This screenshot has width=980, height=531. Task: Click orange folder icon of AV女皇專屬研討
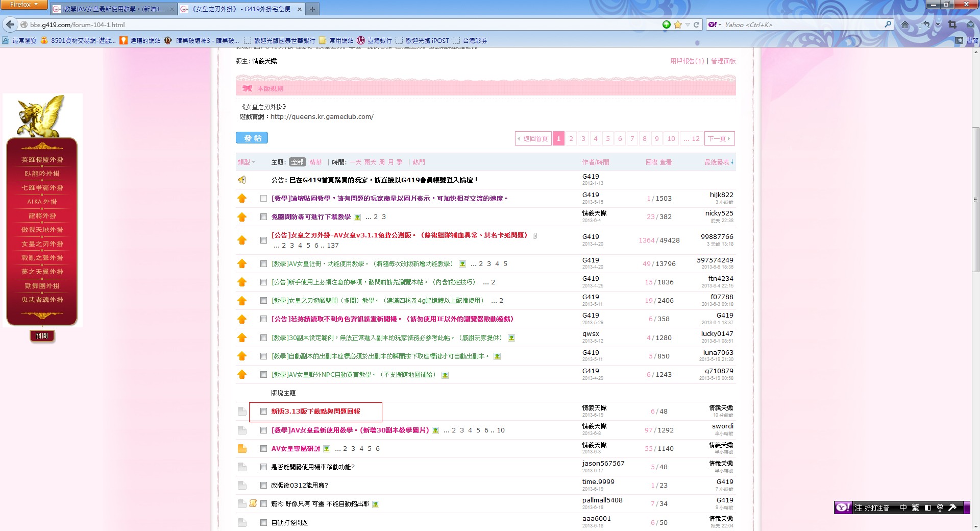242,449
